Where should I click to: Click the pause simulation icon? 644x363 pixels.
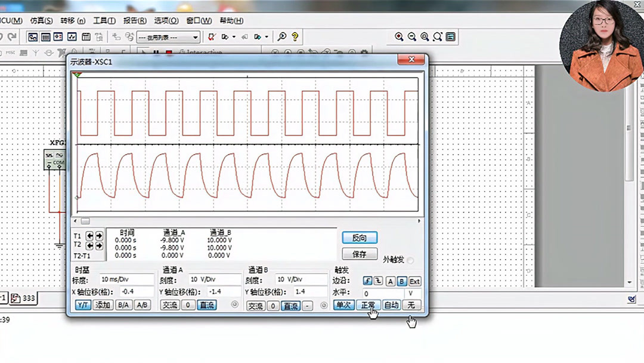tap(156, 53)
